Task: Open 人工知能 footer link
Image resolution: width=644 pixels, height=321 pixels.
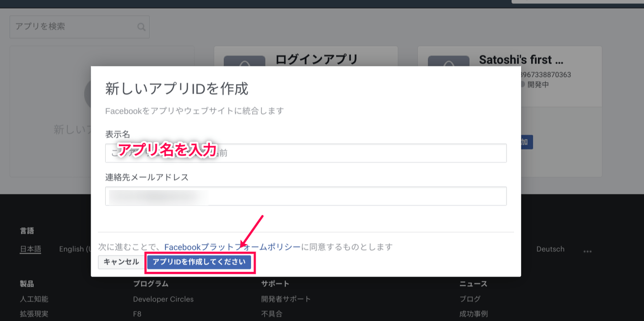Action: point(34,299)
